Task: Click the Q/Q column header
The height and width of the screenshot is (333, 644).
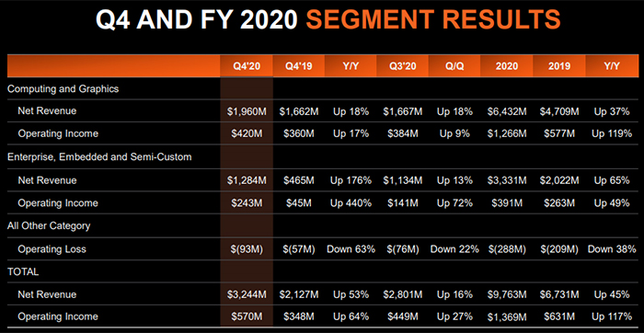Action: [454, 66]
